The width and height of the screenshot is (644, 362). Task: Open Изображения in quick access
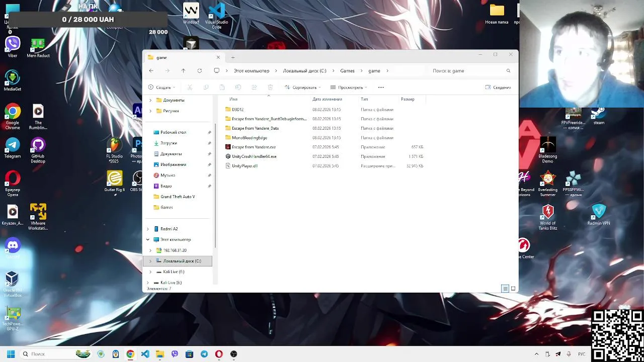173,164
